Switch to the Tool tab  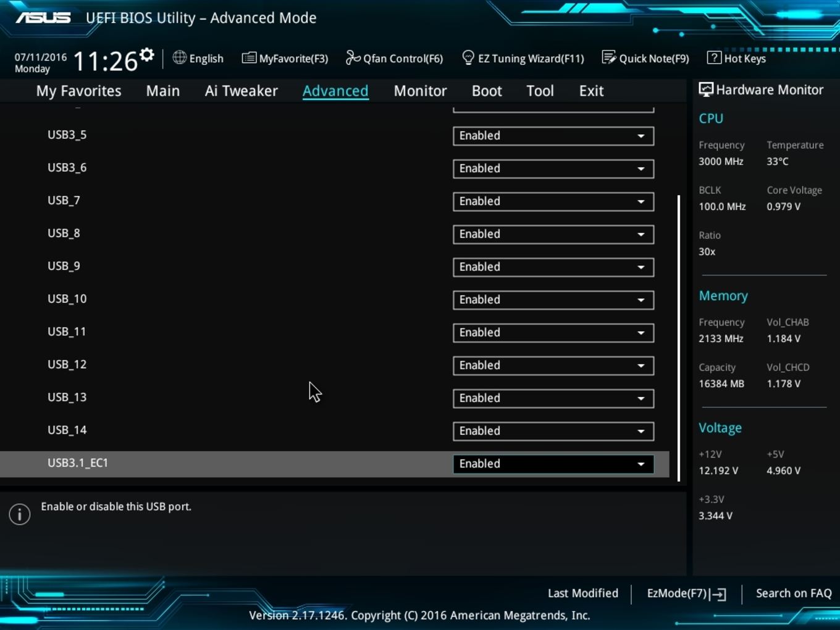coord(540,91)
